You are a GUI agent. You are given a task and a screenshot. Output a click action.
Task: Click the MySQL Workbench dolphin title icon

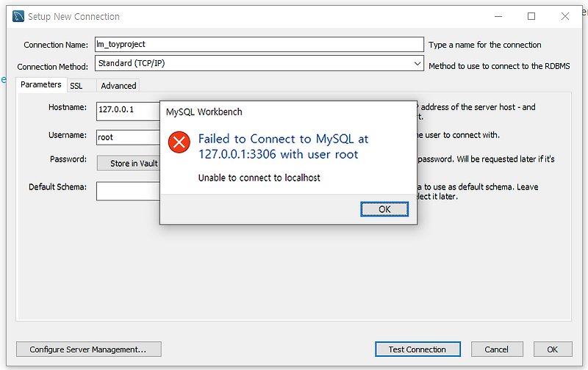[x=18, y=16]
